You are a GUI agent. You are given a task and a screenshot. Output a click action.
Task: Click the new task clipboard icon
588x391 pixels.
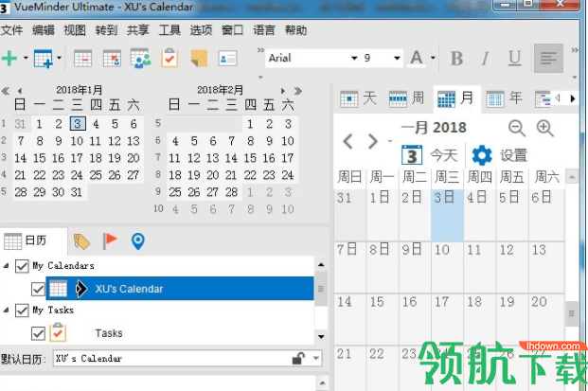[x=169, y=58]
